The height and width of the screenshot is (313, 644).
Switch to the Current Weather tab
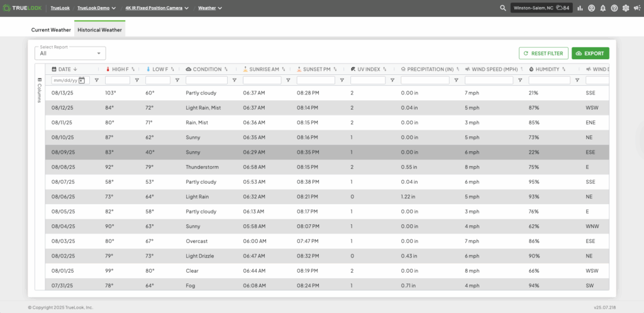click(51, 30)
